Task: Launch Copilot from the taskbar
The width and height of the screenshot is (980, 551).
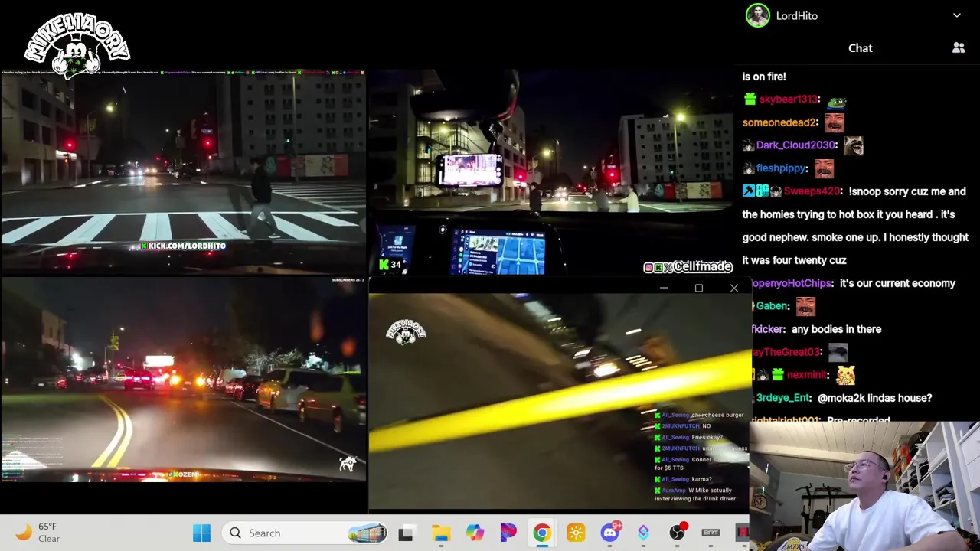Action: (475, 533)
